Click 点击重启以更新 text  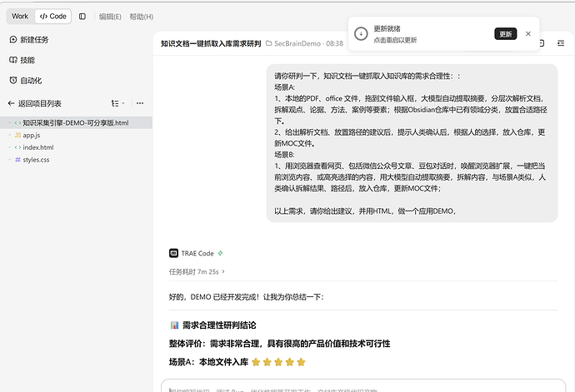(395, 40)
